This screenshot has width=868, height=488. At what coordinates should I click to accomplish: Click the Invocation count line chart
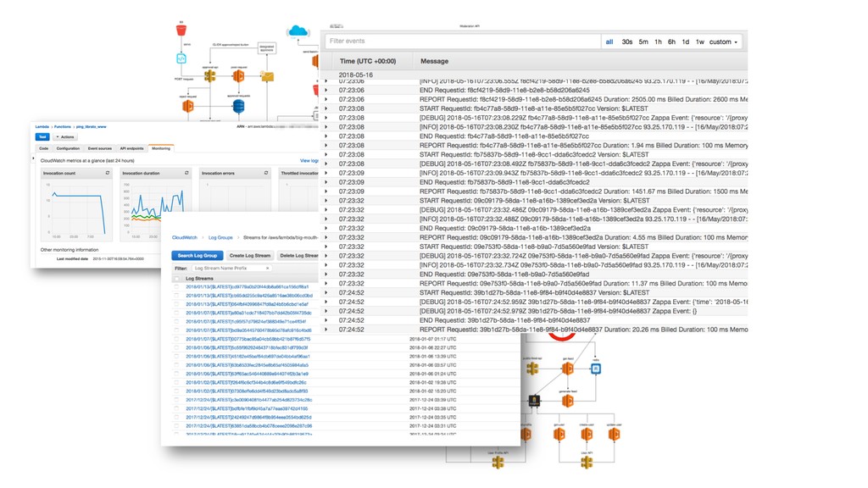[77, 209]
